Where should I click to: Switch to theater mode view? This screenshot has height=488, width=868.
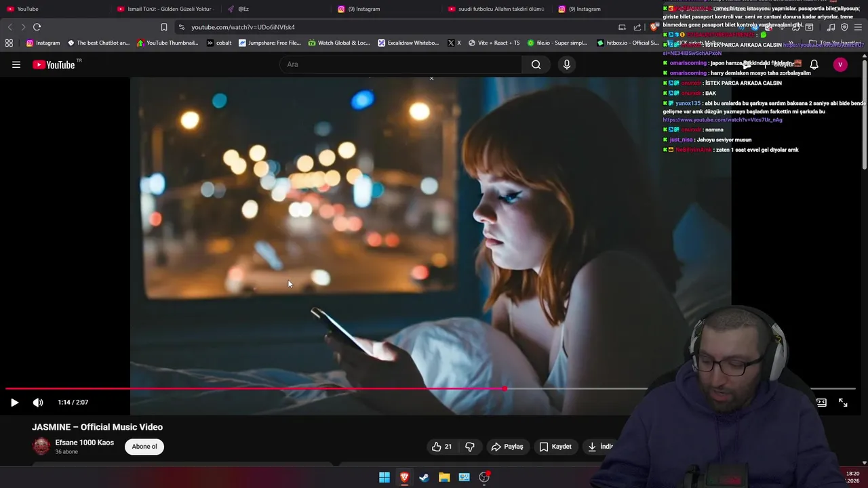821,402
